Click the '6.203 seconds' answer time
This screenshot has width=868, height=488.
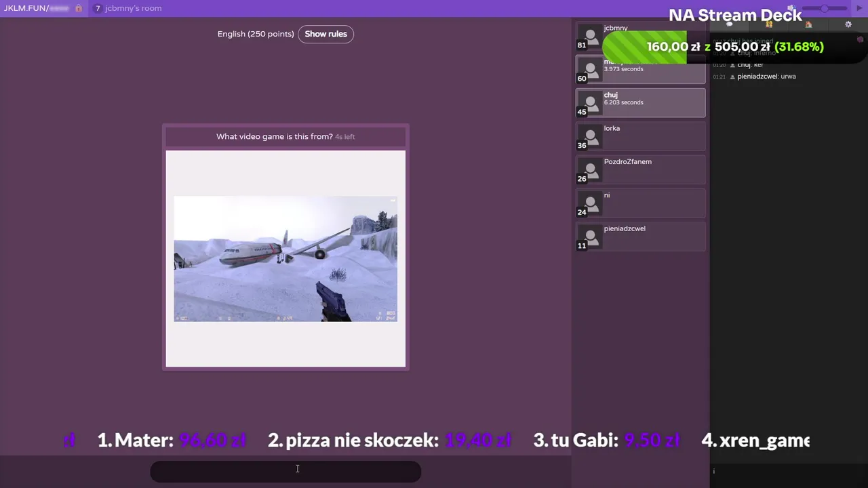[624, 102]
